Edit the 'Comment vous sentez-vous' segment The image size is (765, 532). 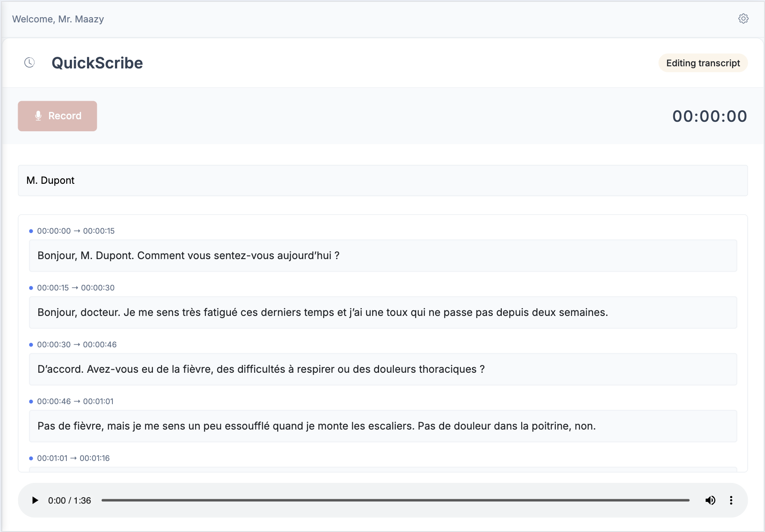382,256
